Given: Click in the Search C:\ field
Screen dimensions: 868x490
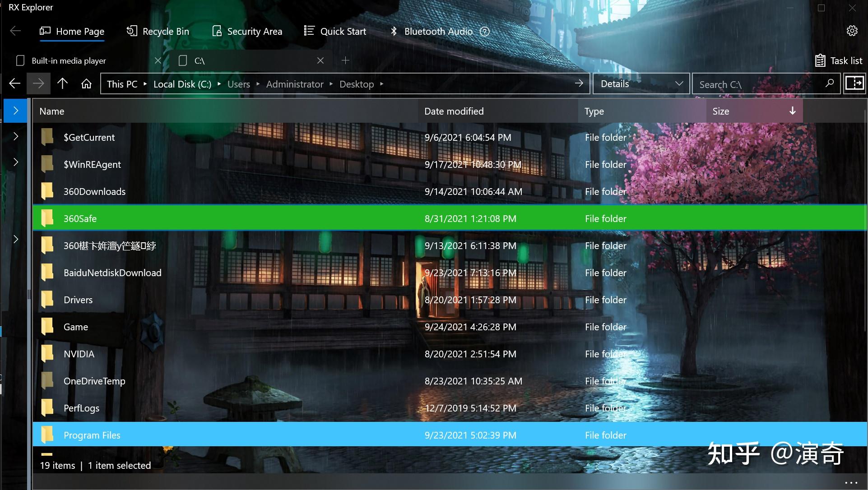Looking at the screenshot, I should tap(758, 84).
